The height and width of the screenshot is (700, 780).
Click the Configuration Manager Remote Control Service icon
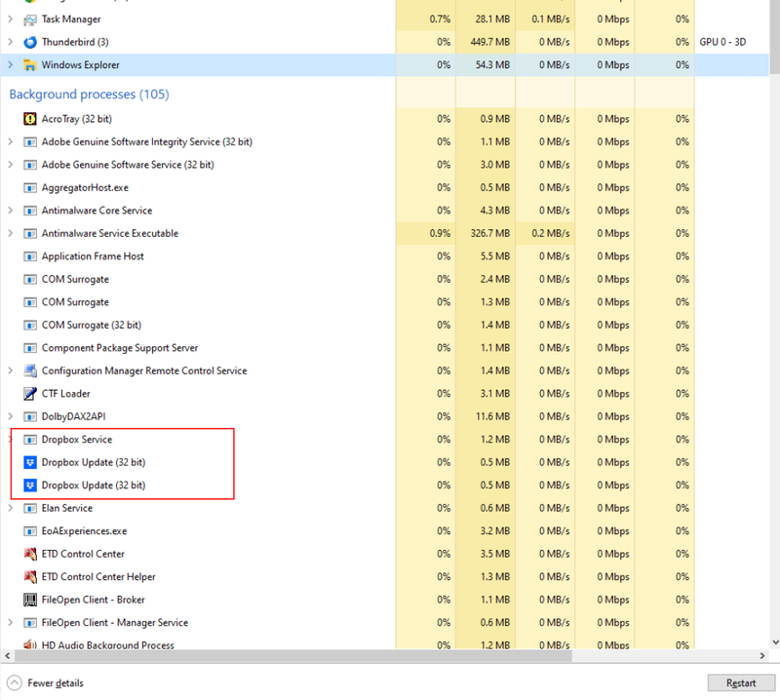[30, 370]
